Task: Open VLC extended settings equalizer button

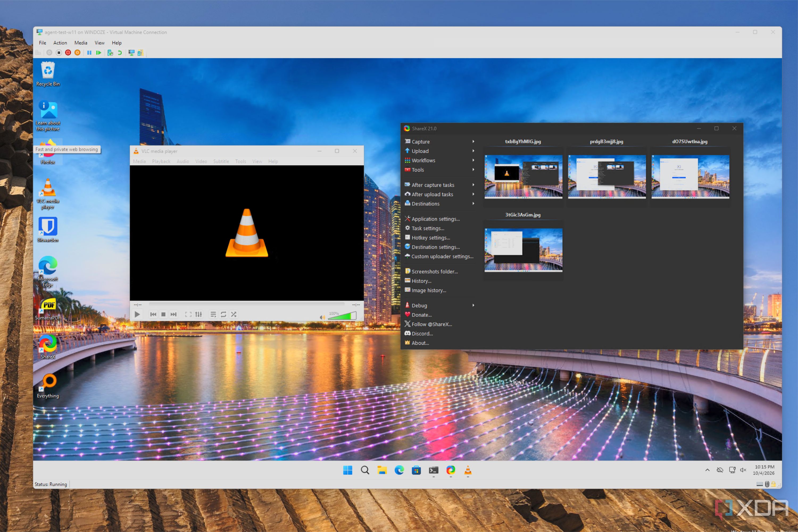Action: tap(198, 314)
